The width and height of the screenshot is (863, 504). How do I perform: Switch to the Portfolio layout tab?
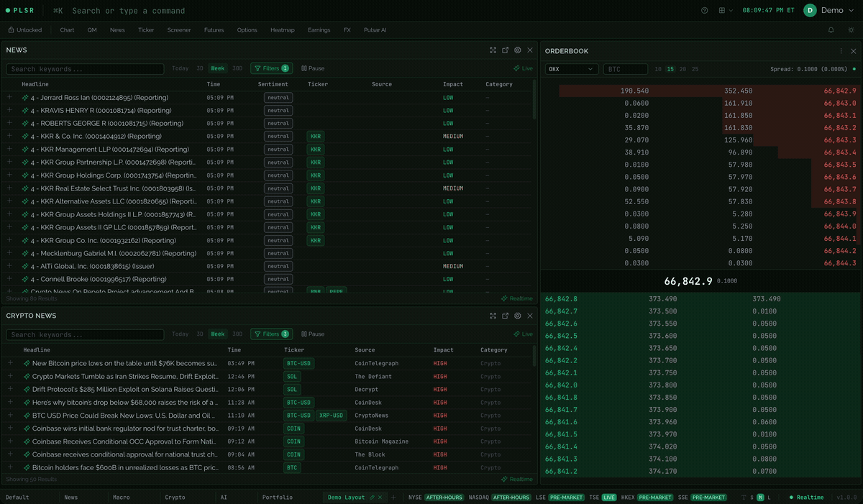(x=278, y=497)
